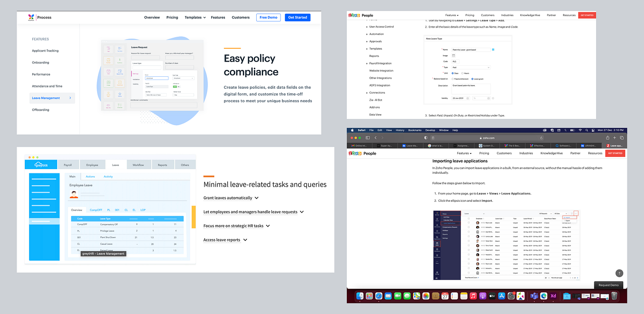The width and height of the screenshot is (644, 314).
Task: Expand Focus more on strategic HR tasks
Action: coord(236,226)
